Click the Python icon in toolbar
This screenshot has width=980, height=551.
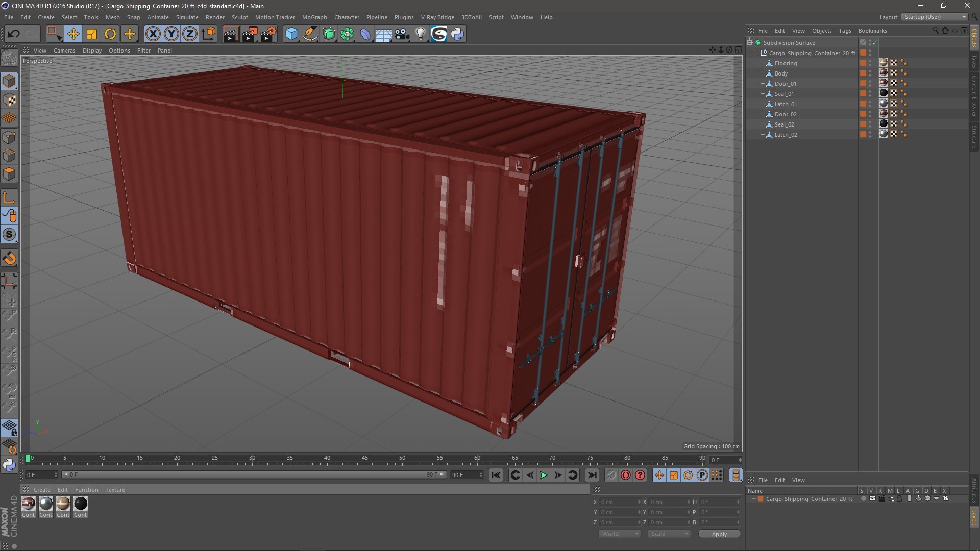tap(457, 34)
